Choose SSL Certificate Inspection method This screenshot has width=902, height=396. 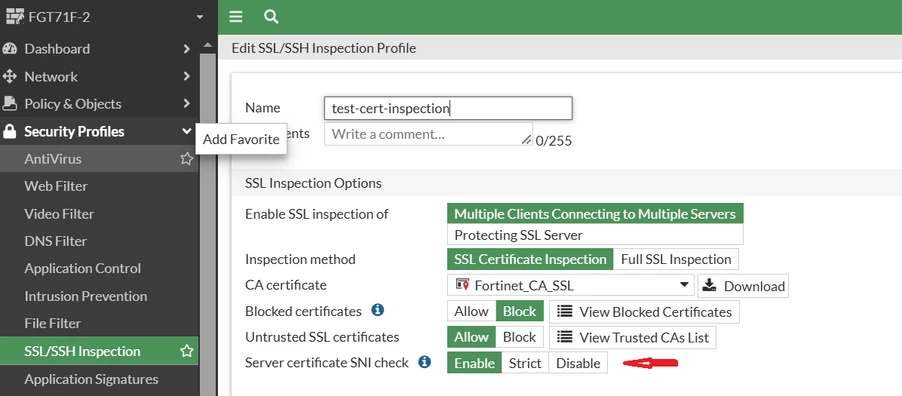click(x=530, y=259)
